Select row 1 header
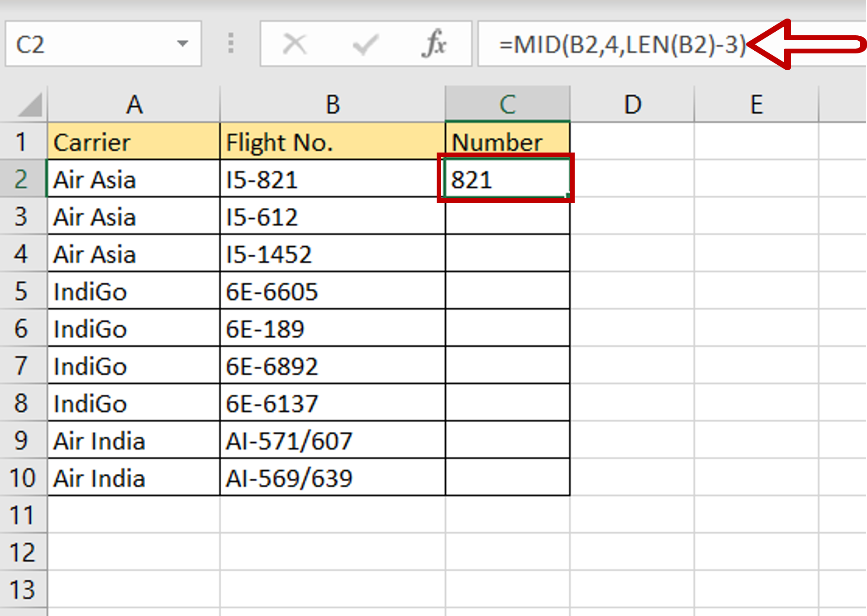Image resolution: width=867 pixels, height=616 pixels. (x=23, y=141)
